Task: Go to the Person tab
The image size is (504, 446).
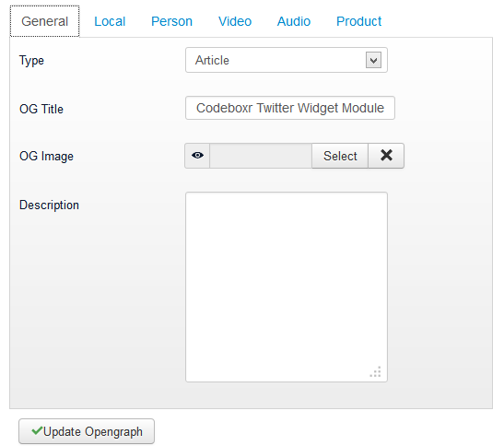Action: [171, 21]
